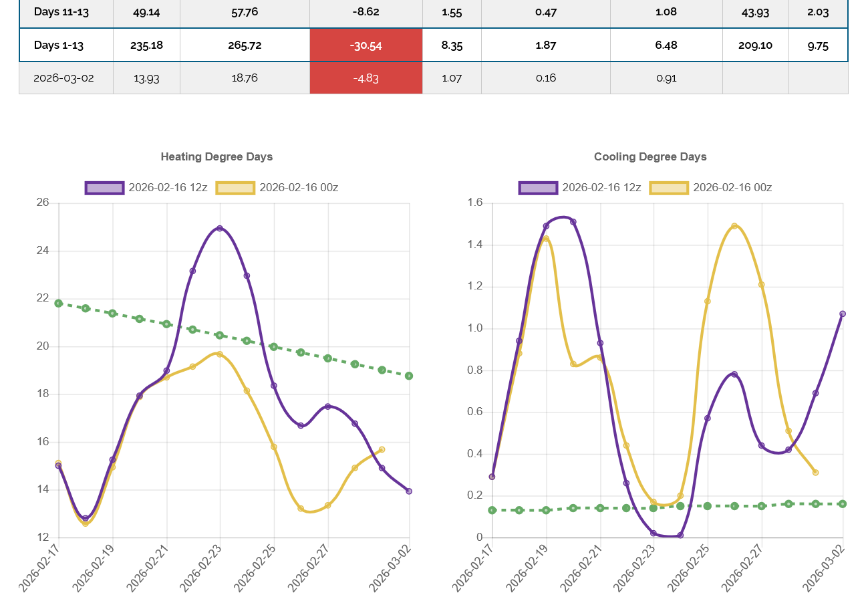Toggle the 12z text label in Heating legend
Screen dimensions: 868x595
(x=168, y=188)
